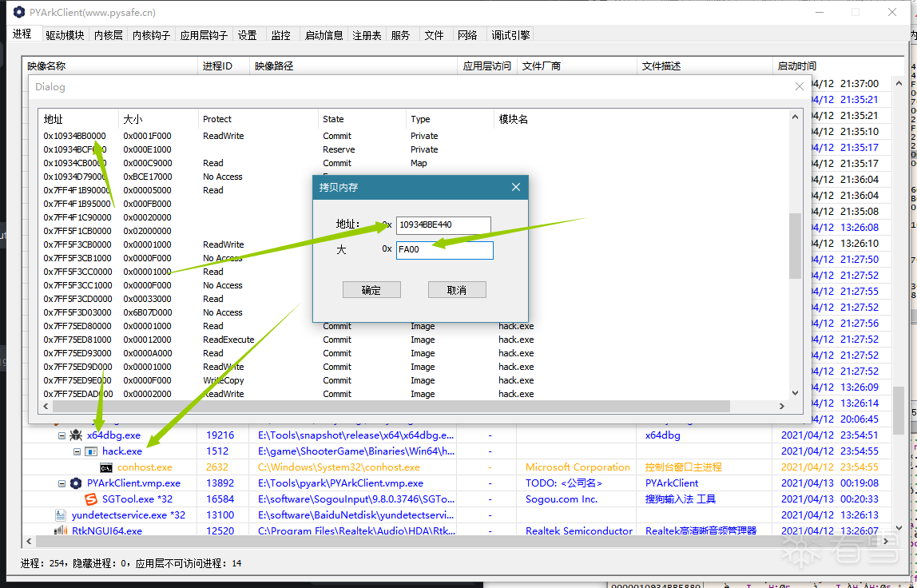Cancel copy memory with 取消 button
Image resolution: width=917 pixels, height=588 pixels.
pyautogui.click(x=457, y=290)
